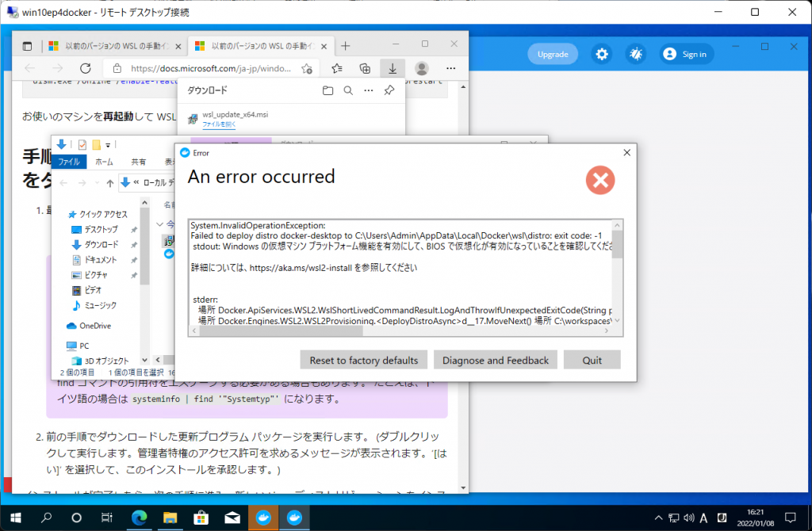This screenshot has width=812, height=531.
Task: Select ダウンロード in Explorer sidebar
Action: coord(95,244)
